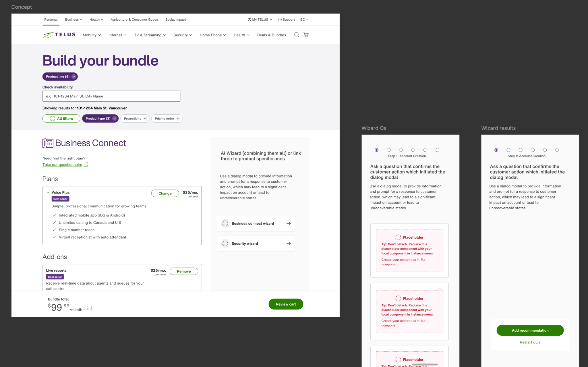The height and width of the screenshot is (367, 588).
Task: Collapse the Voice Plus plan card
Action: tap(48, 192)
